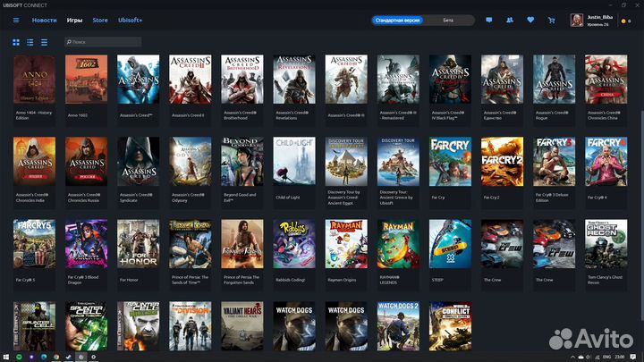Go to the Новости tab

pyautogui.click(x=45, y=20)
